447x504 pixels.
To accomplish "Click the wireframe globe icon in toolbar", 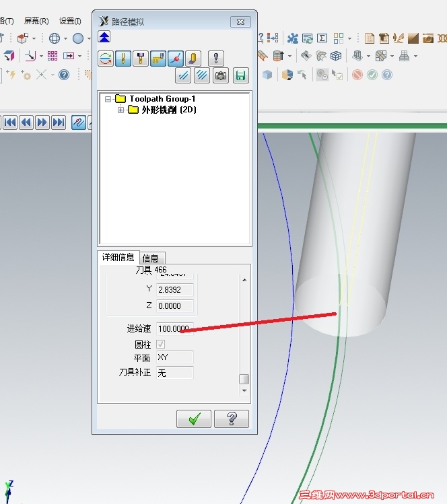I will [55, 38].
